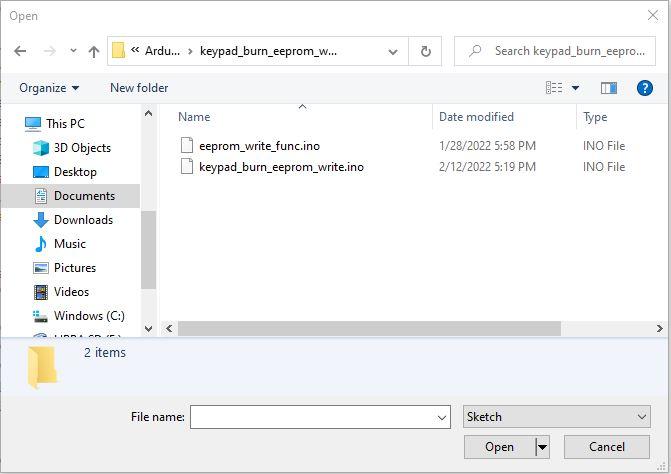Viewport: 671px width, 474px height.
Task: Change view layout icon
Action: 554,88
